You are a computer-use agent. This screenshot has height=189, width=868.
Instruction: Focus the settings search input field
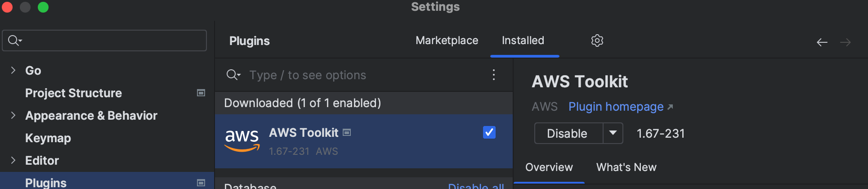[x=104, y=40]
